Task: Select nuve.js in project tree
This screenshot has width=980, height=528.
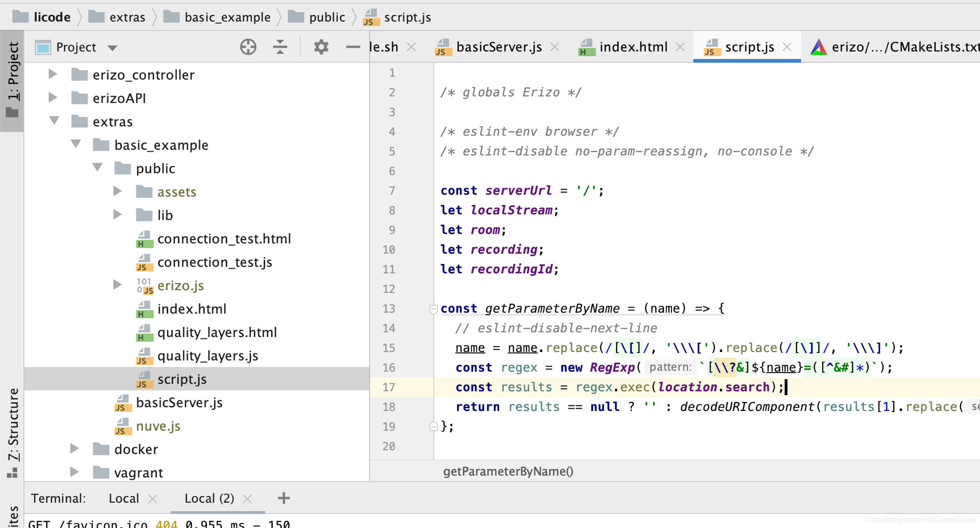Action: click(x=158, y=426)
